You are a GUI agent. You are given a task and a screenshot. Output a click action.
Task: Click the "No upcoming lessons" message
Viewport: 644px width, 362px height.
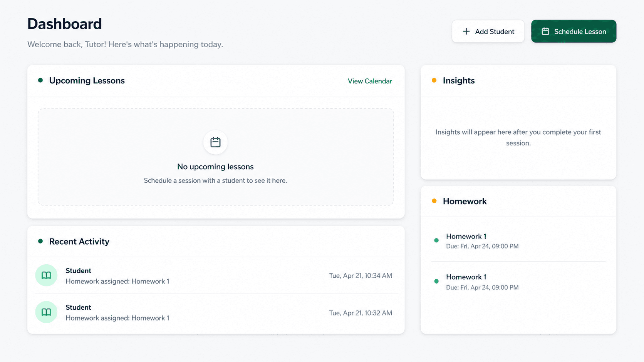pos(215,167)
